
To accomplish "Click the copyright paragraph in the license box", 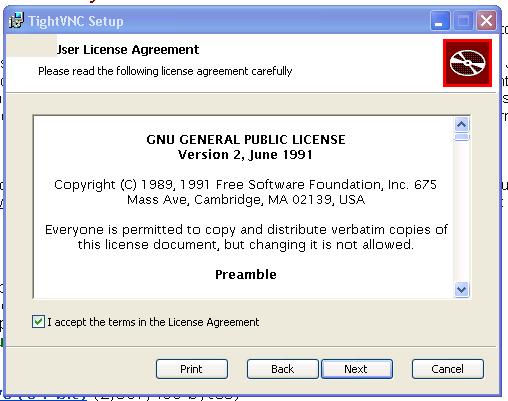I will (x=246, y=192).
